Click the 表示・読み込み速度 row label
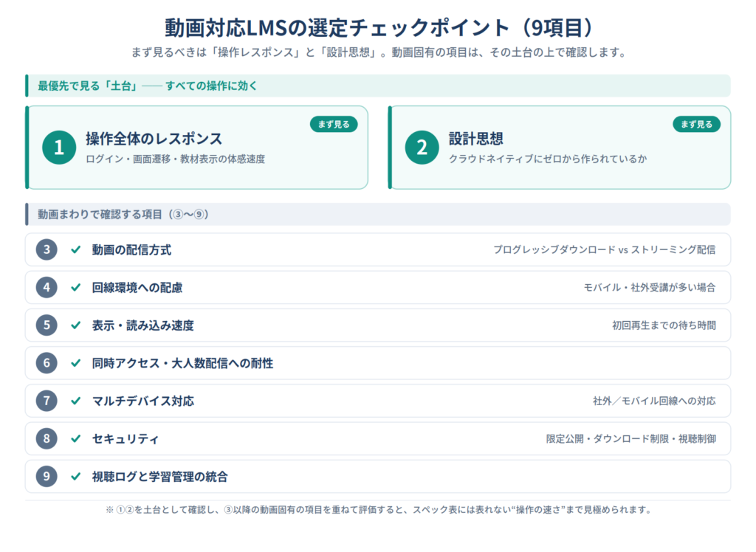This screenshot has height=552, width=756. [143, 325]
